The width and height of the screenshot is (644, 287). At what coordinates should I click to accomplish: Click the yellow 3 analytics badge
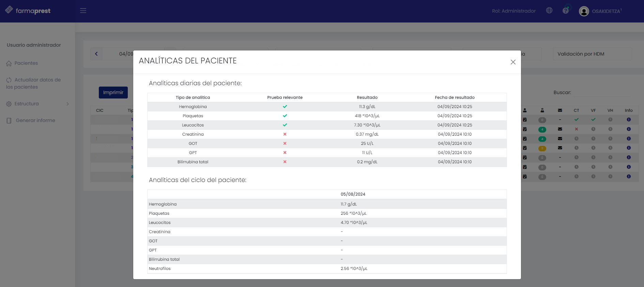click(542, 148)
